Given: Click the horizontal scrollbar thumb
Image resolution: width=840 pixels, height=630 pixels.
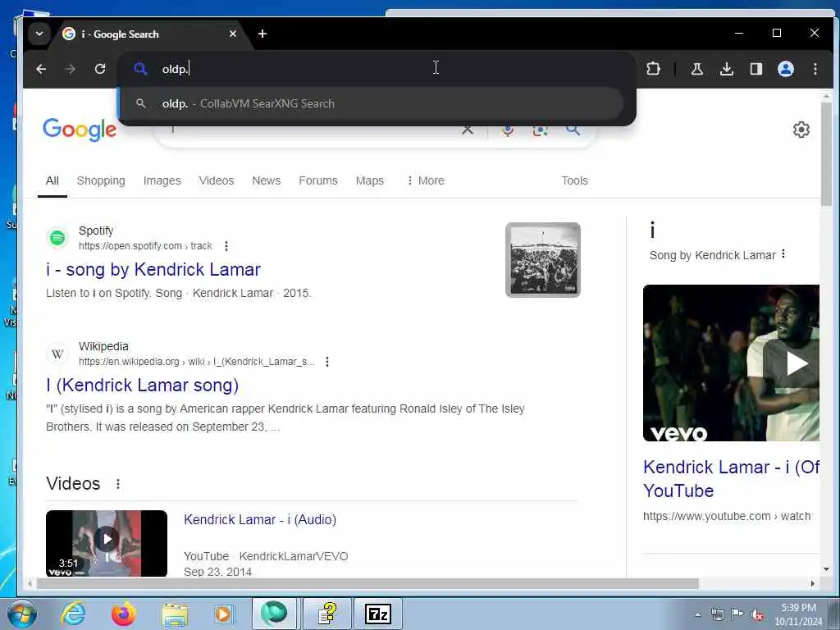Looking at the screenshot, I should [367, 583].
